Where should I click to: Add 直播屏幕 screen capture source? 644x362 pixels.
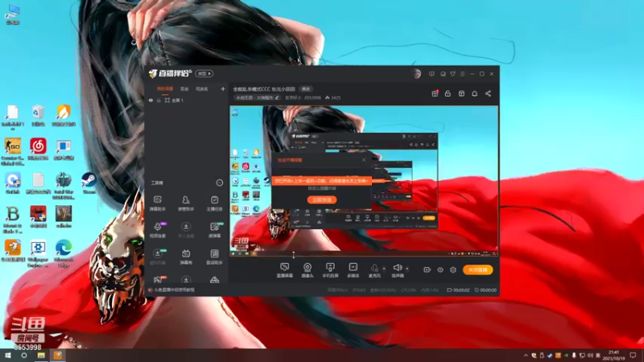pos(285,270)
